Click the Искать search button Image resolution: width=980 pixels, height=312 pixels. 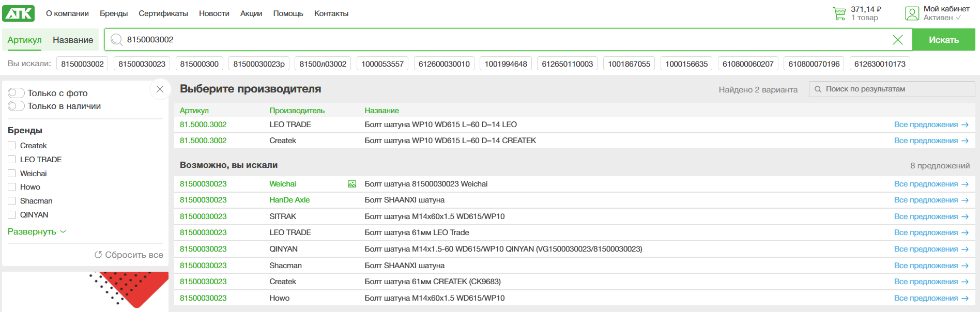[944, 40]
